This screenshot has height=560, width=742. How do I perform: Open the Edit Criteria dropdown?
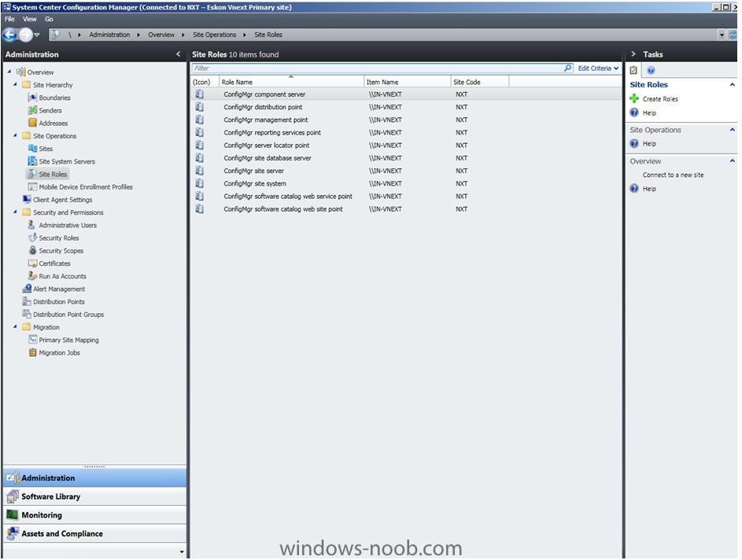[598, 68]
